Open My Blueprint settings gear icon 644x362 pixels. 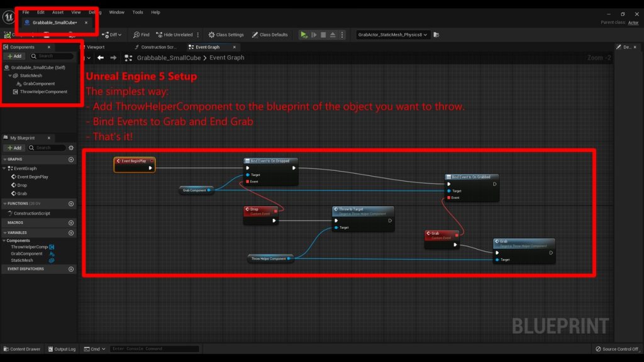tap(71, 148)
